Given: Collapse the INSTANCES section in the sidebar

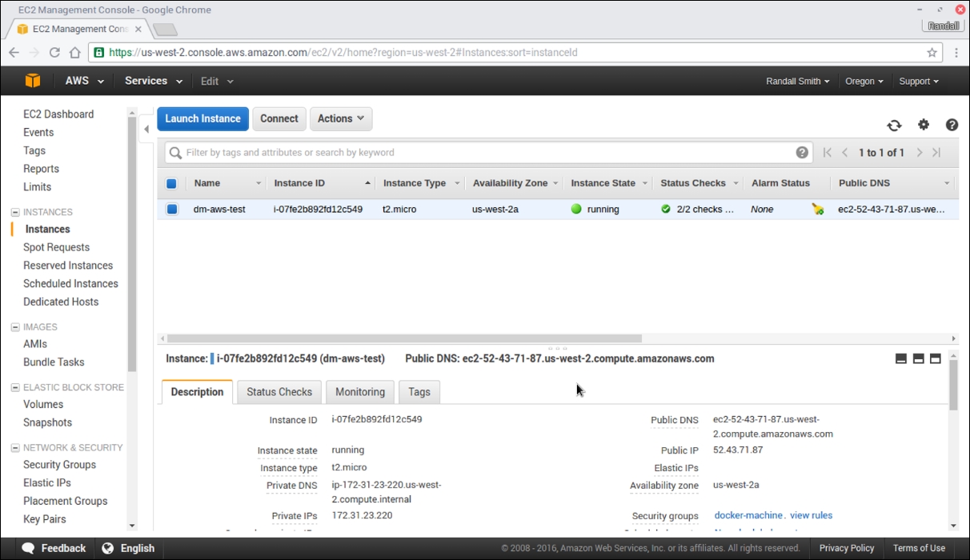Looking at the screenshot, I should (15, 212).
